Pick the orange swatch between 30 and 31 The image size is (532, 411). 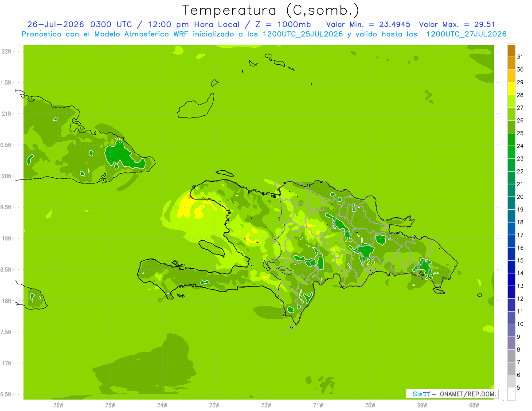pos(511,63)
